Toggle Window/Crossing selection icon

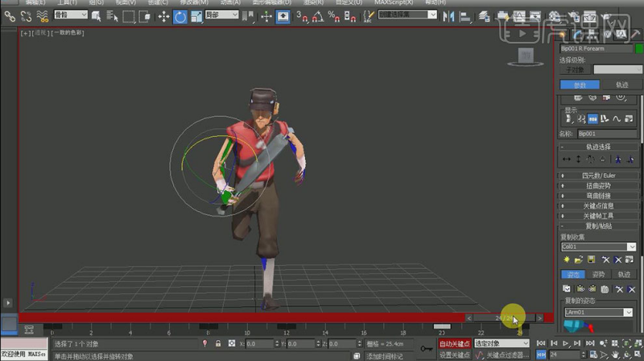(x=145, y=16)
